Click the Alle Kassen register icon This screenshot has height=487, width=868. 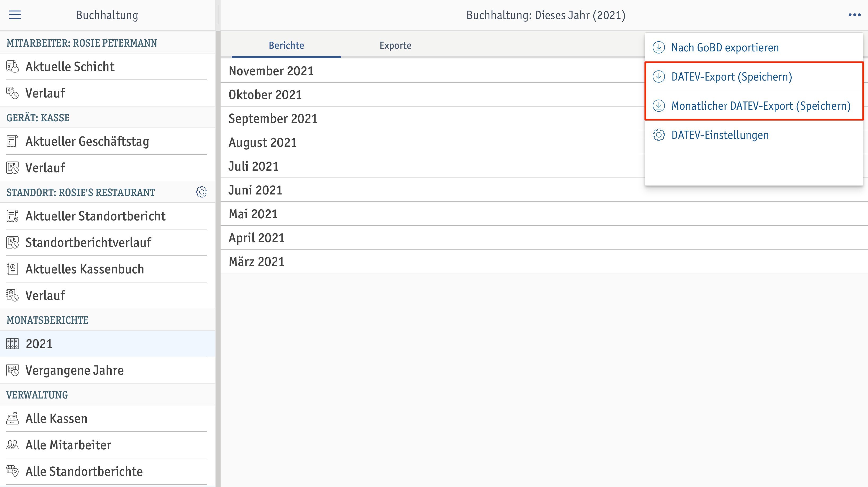pyautogui.click(x=12, y=418)
